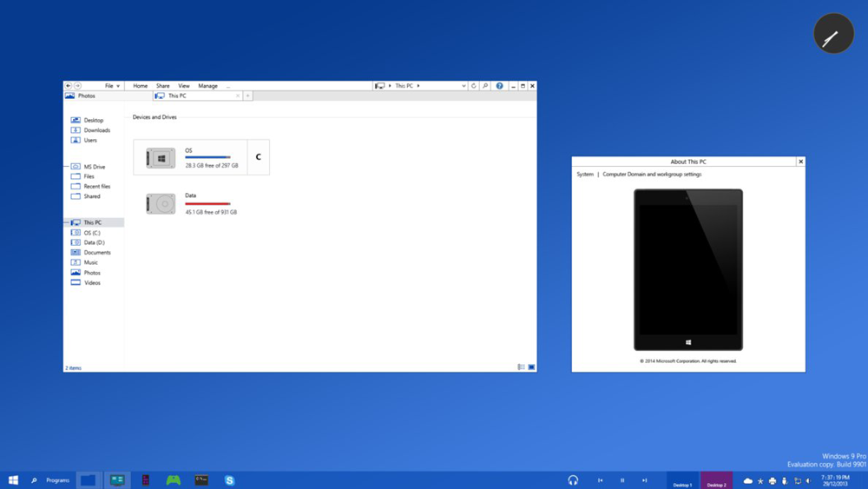This screenshot has height=489, width=868.
Task: Open the Home ribbon tab
Action: pos(140,86)
